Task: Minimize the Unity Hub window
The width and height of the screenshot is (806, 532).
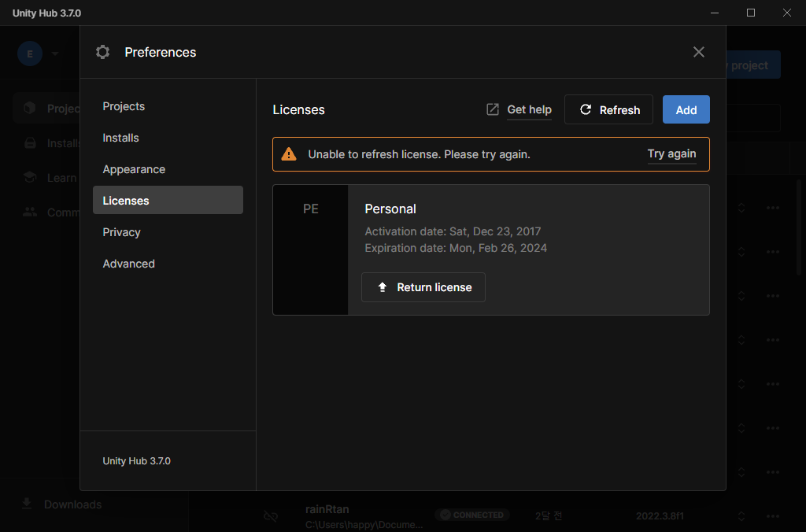Action: (715, 13)
